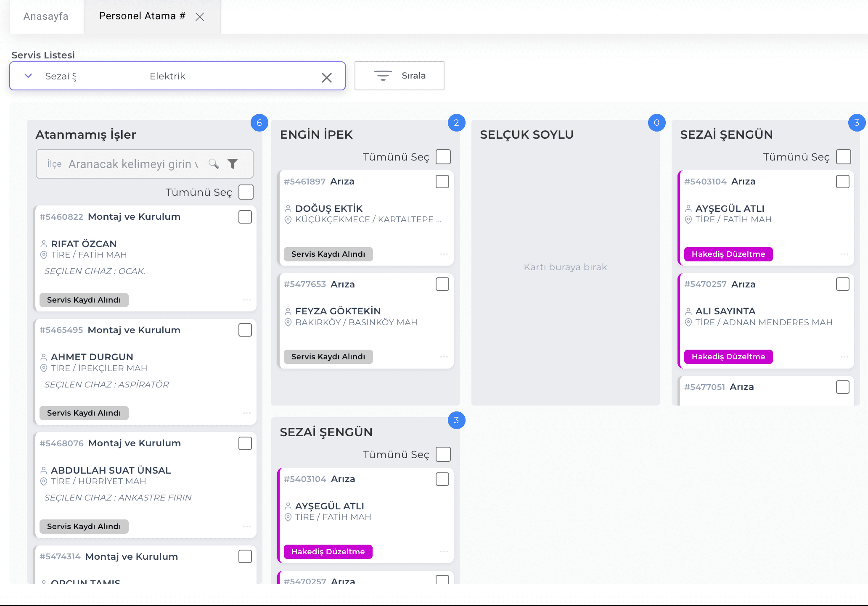
Task: Click location pin beside TİRE / HÜRRİYET MAH
Action: tap(44, 482)
